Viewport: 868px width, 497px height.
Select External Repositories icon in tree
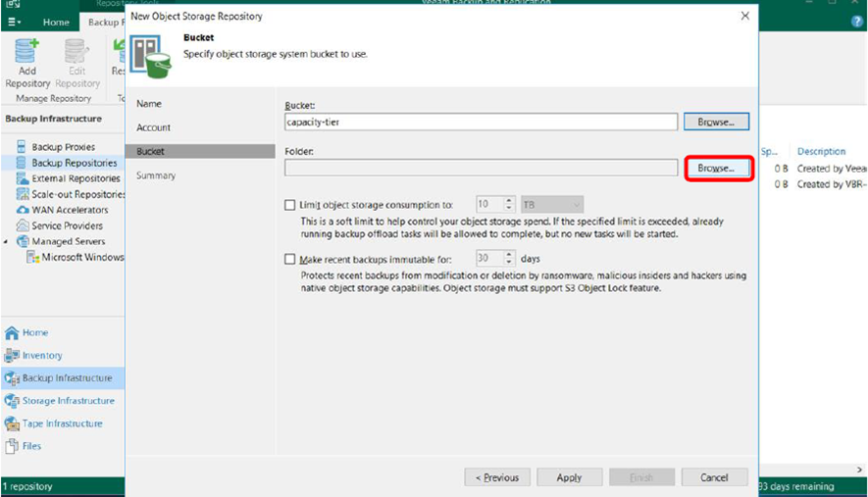[23, 178]
